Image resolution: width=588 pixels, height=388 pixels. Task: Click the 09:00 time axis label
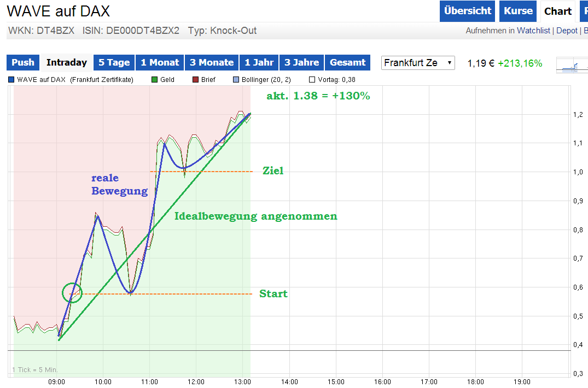pos(56,382)
